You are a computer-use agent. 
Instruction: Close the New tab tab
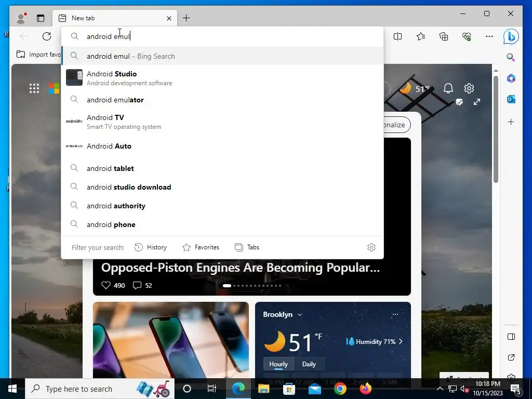pyautogui.click(x=169, y=18)
